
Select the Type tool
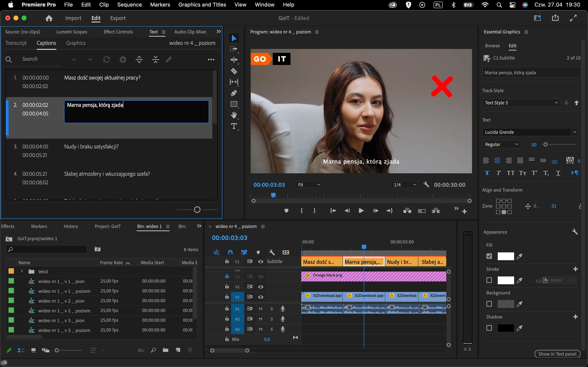pos(234,126)
